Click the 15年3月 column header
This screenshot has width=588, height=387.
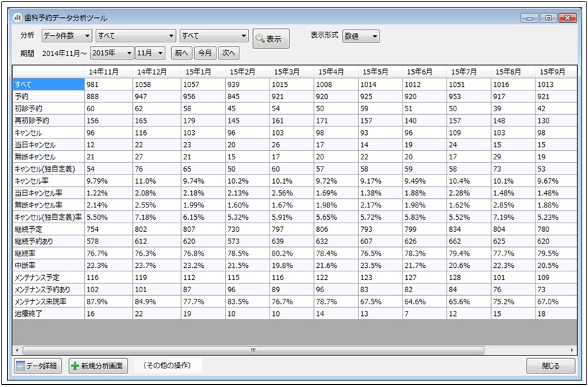point(291,72)
